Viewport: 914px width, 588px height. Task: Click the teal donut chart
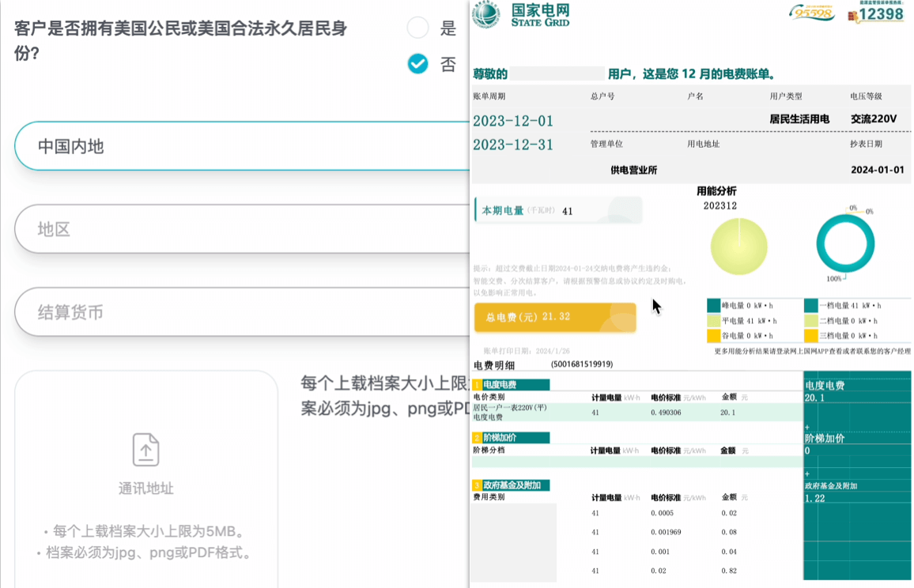[845, 243]
